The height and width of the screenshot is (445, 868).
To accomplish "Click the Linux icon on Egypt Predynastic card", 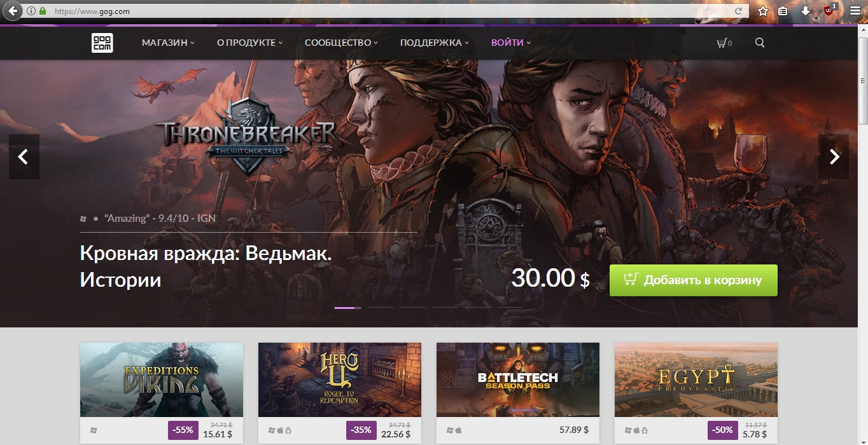I will tap(645, 430).
